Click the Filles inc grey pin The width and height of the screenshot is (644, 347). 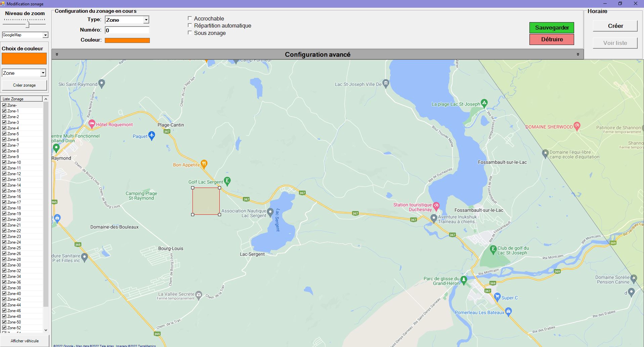pos(85,257)
